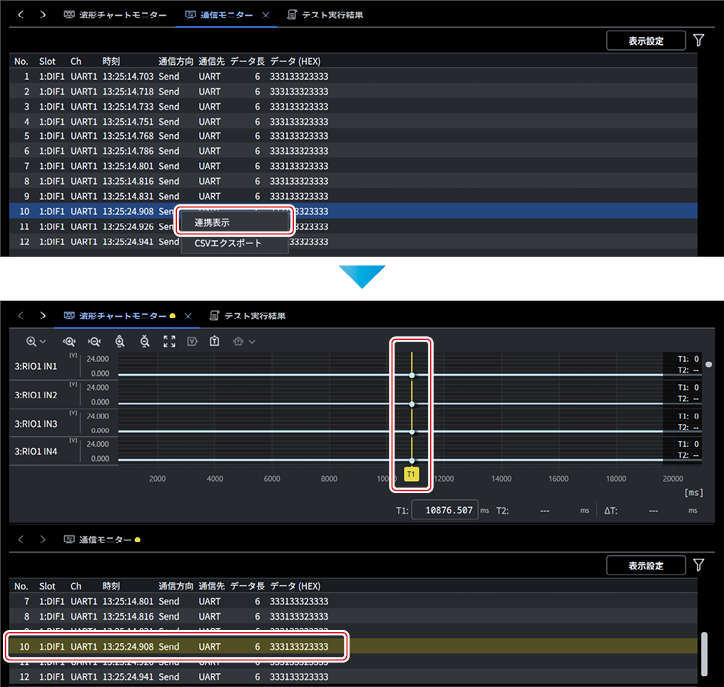Zoom out vertically on the waveform chart

(x=145, y=342)
